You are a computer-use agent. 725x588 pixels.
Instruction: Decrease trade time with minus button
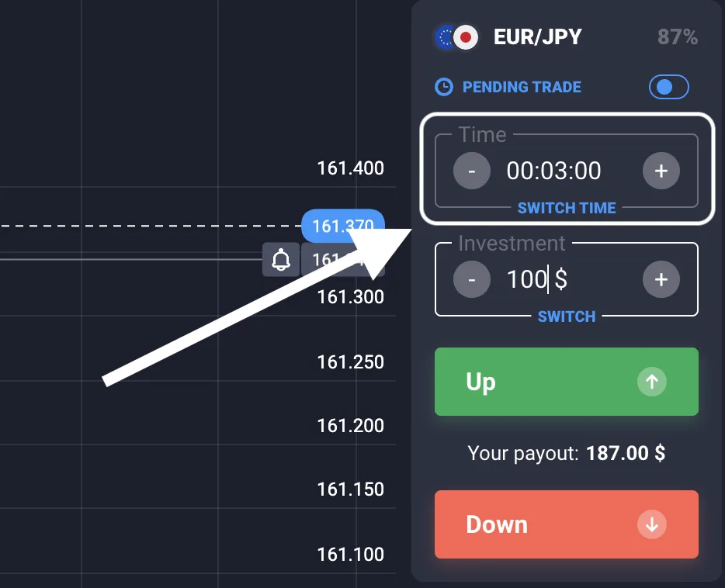[x=472, y=171]
